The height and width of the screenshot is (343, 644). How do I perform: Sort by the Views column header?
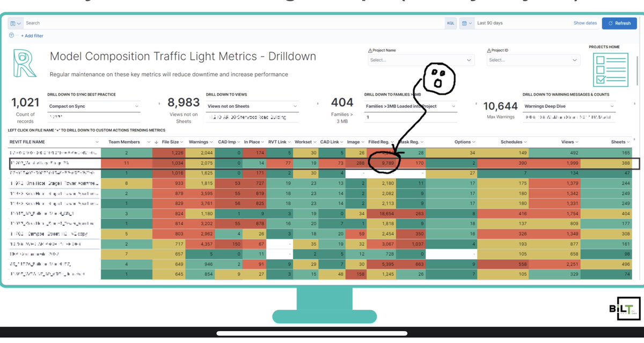tap(567, 142)
